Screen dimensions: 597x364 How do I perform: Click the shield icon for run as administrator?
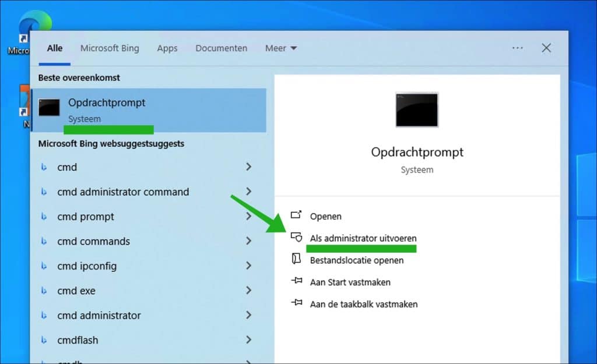click(296, 237)
